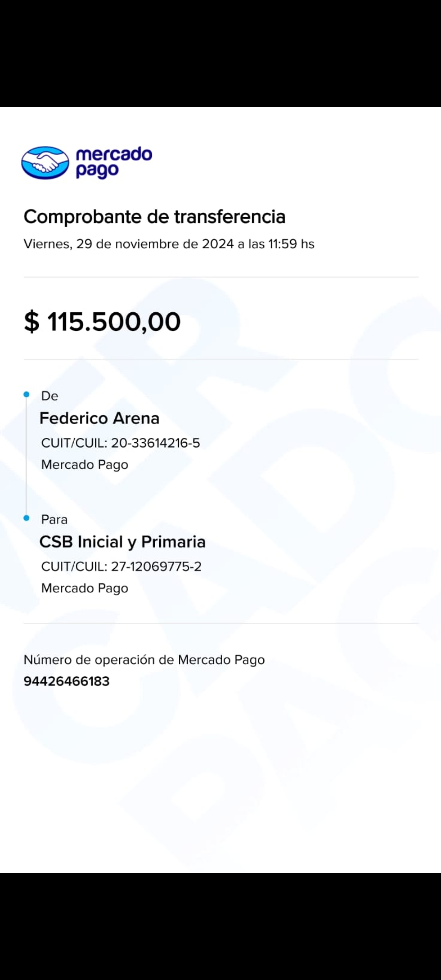Tap the "Número de operación de Mercado Pago" label
Screen dimensions: 441x980
pyautogui.click(x=144, y=660)
